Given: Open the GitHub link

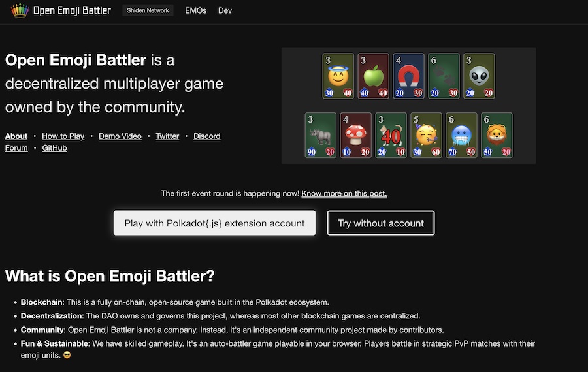Looking at the screenshot, I should pyautogui.click(x=54, y=148).
